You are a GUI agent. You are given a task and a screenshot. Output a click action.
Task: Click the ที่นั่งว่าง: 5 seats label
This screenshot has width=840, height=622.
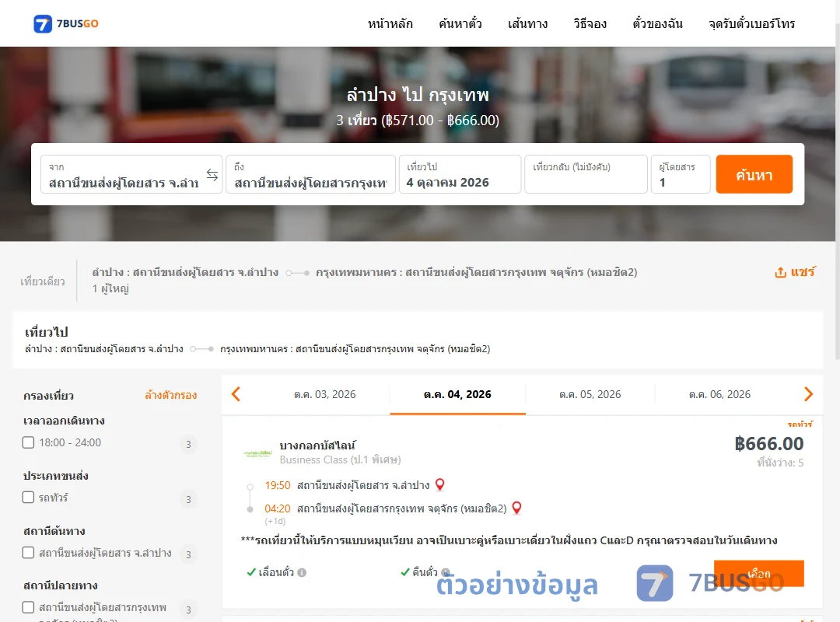pyautogui.click(x=780, y=463)
